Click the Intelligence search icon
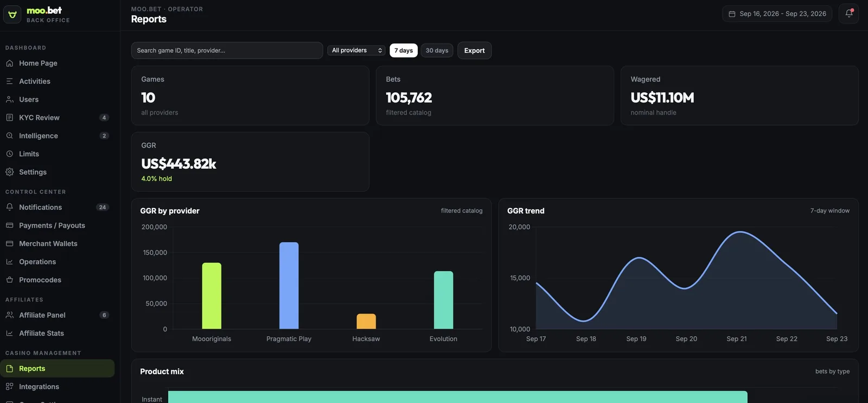The height and width of the screenshot is (403, 868). (9, 136)
